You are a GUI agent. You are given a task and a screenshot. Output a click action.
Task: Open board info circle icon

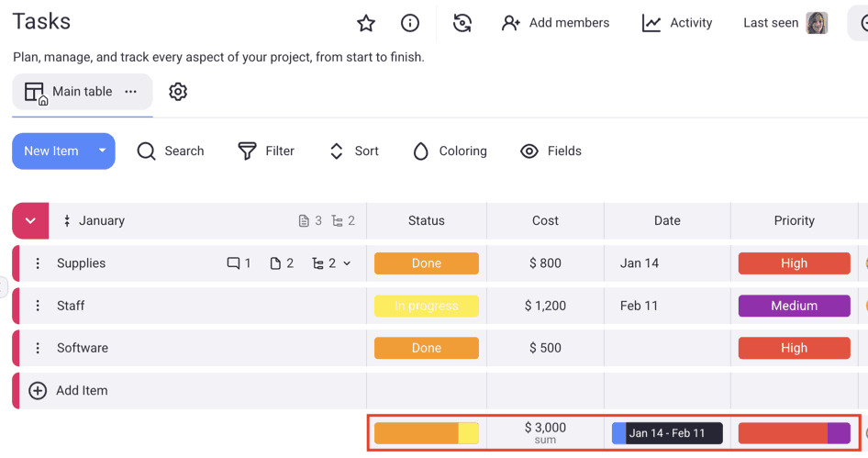pos(409,23)
